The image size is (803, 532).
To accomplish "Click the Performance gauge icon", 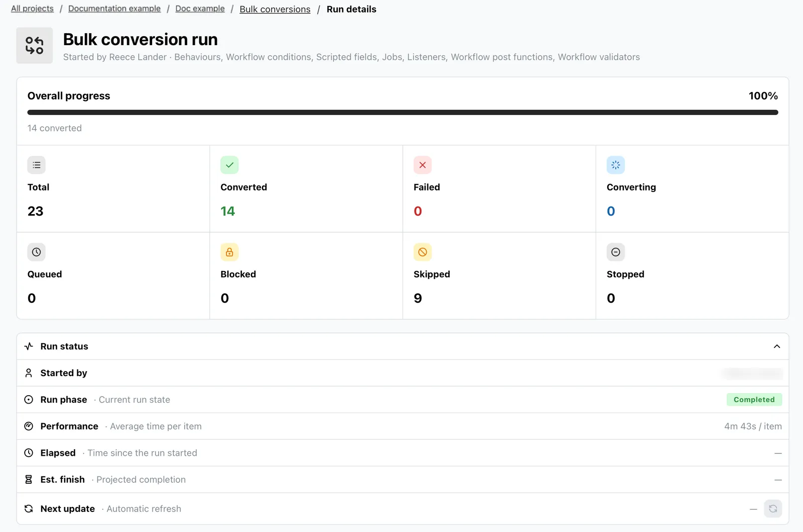I will tap(29, 426).
